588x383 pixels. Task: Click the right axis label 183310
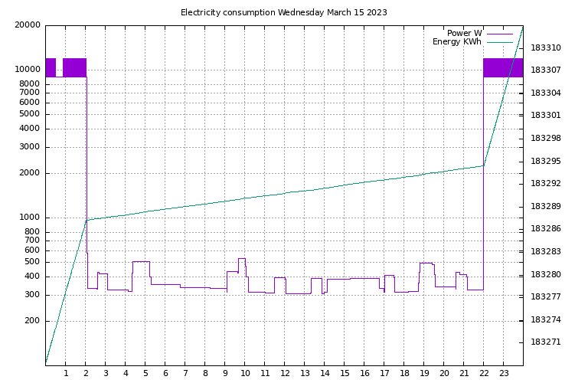click(x=546, y=48)
